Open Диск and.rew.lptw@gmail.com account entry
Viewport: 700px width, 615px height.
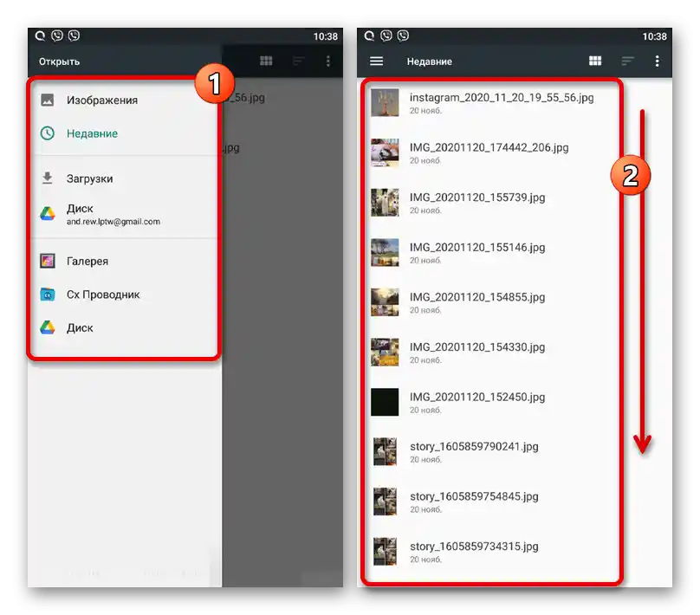click(x=125, y=214)
